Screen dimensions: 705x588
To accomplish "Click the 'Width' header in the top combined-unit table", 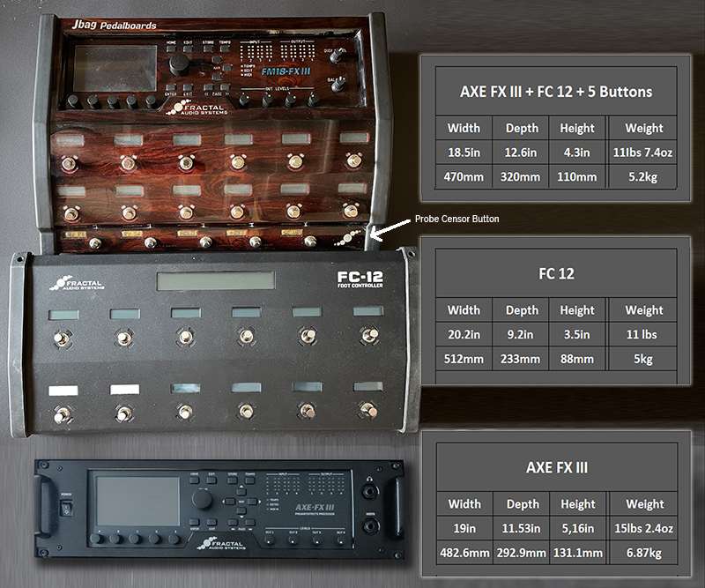I will point(464,128).
